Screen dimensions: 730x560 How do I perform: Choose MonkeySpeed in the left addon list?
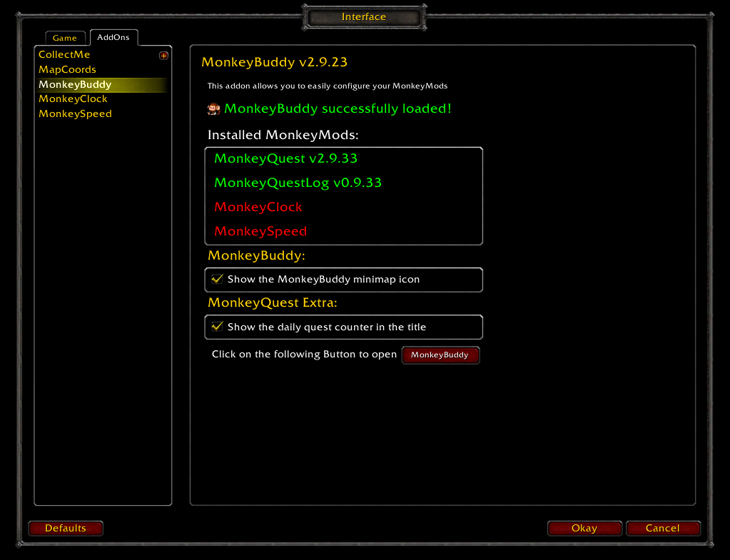[x=75, y=114]
